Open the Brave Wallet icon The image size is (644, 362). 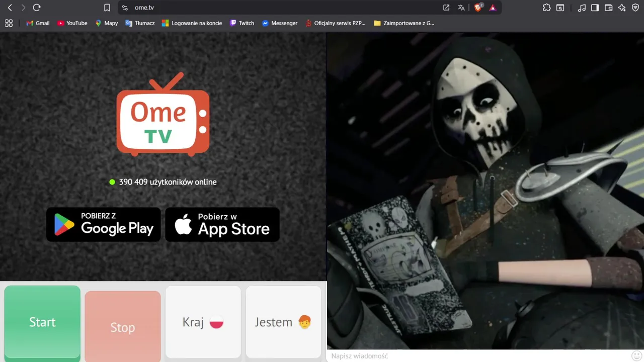(x=609, y=8)
